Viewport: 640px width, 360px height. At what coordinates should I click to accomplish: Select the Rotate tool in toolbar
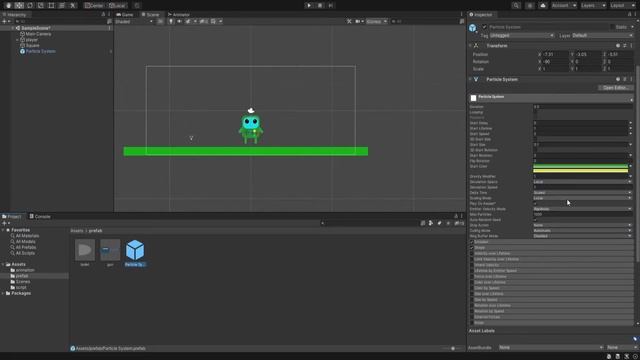30,5
